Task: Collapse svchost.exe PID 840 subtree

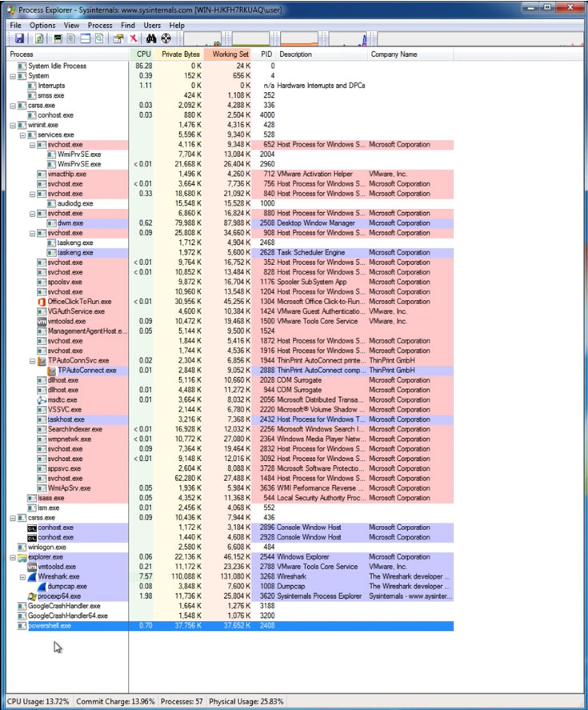Action: [32, 194]
